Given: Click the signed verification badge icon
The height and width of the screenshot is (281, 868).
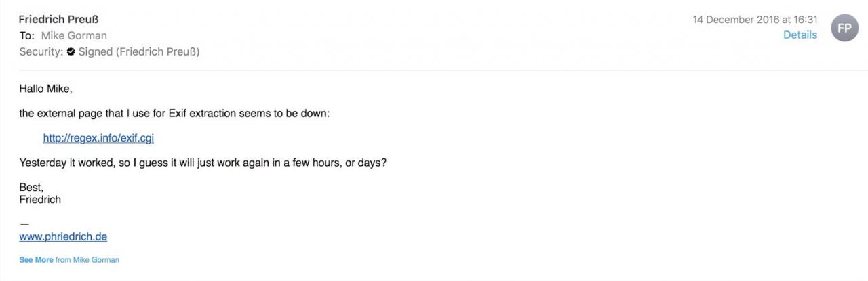Looking at the screenshot, I should (71, 51).
